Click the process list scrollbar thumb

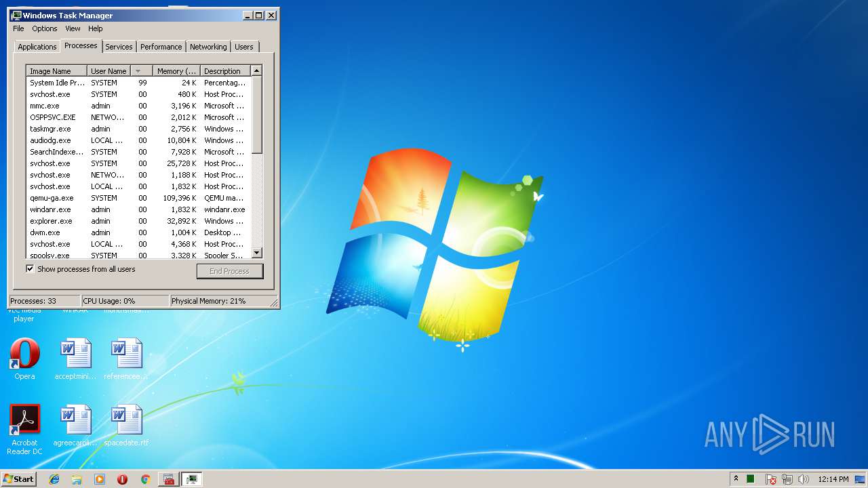pos(256,115)
